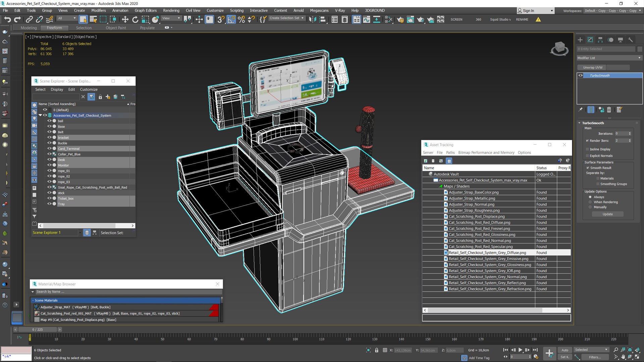Click the Update button in TurboSmooth
The height and width of the screenshot is (362, 644).
(607, 214)
